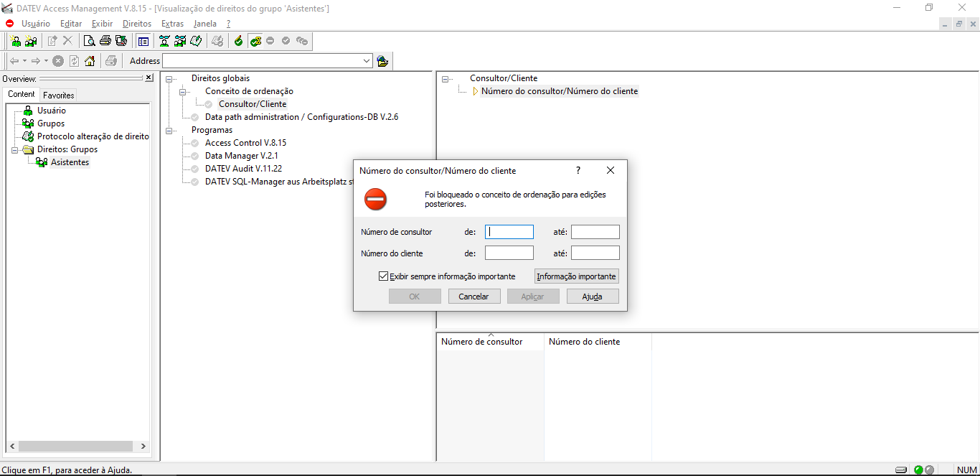Click the printer icon beside Address
Image resolution: width=980 pixels, height=476 pixels.
pyautogui.click(x=111, y=61)
